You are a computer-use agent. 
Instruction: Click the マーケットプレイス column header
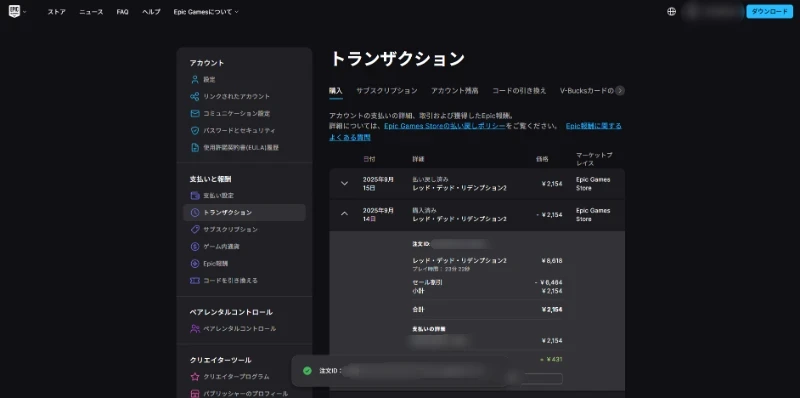coord(594,159)
